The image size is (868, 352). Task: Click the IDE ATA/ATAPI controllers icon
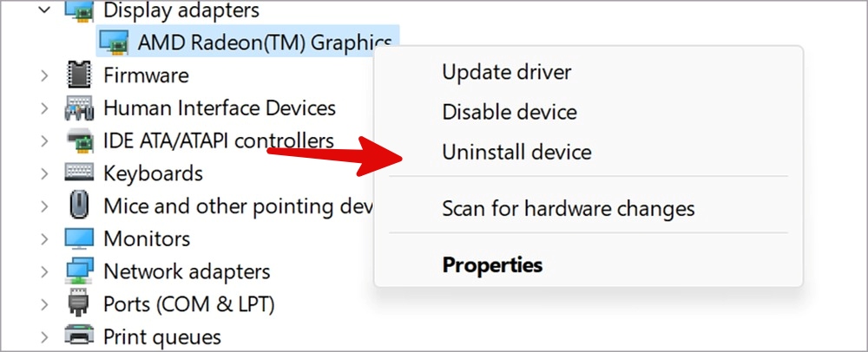[x=79, y=140]
